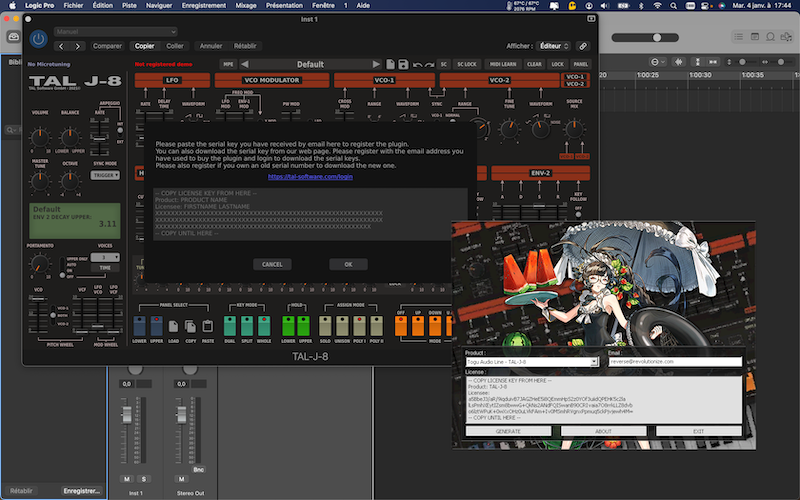Click the keygen Email input field
The height and width of the screenshot is (500, 800).
pyautogui.click(x=675, y=362)
